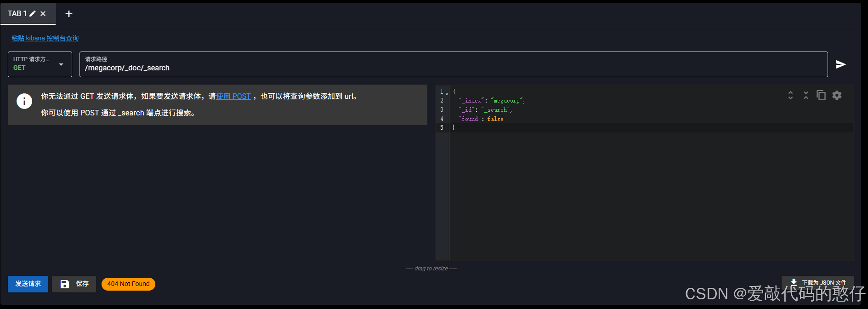Click the request path input field
868x309 pixels.
[454, 64]
